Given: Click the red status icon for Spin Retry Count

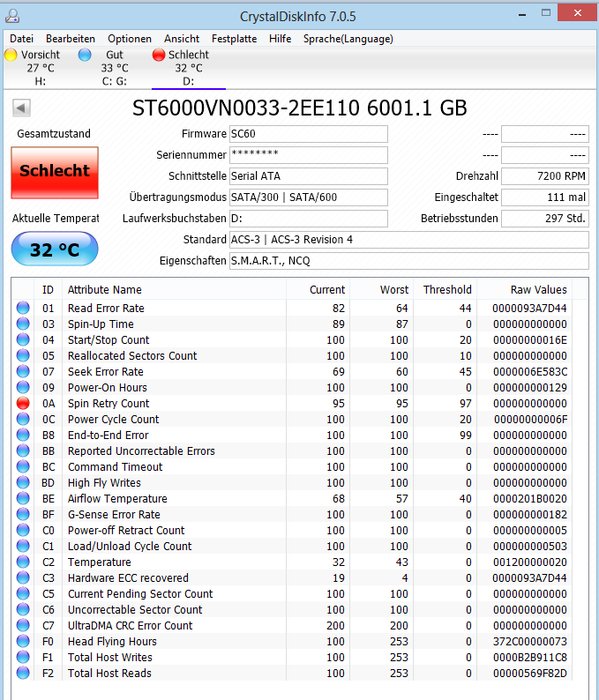Looking at the screenshot, I should [x=23, y=403].
